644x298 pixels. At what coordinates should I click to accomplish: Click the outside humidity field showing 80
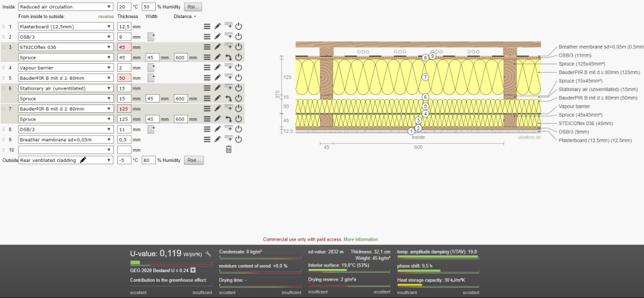pyautogui.click(x=149, y=160)
